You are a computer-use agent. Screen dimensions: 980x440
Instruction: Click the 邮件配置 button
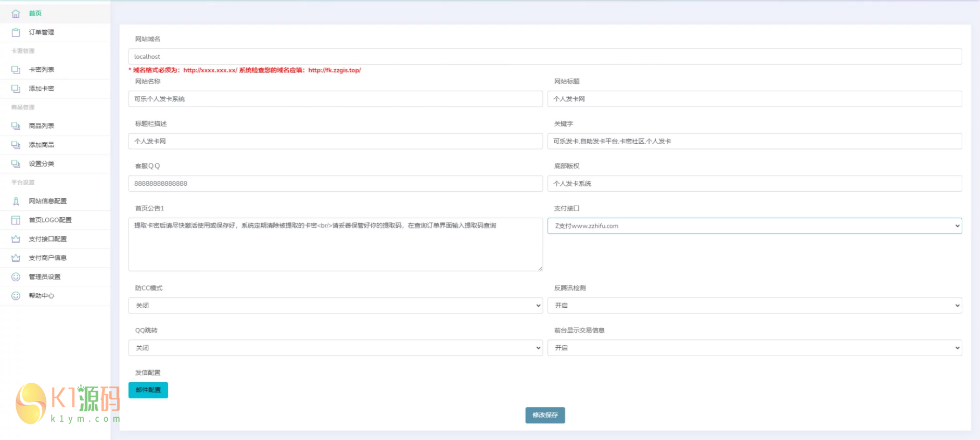tap(148, 390)
